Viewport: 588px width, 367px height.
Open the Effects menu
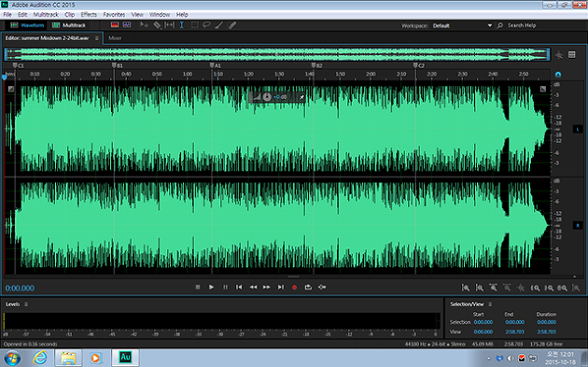point(89,15)
